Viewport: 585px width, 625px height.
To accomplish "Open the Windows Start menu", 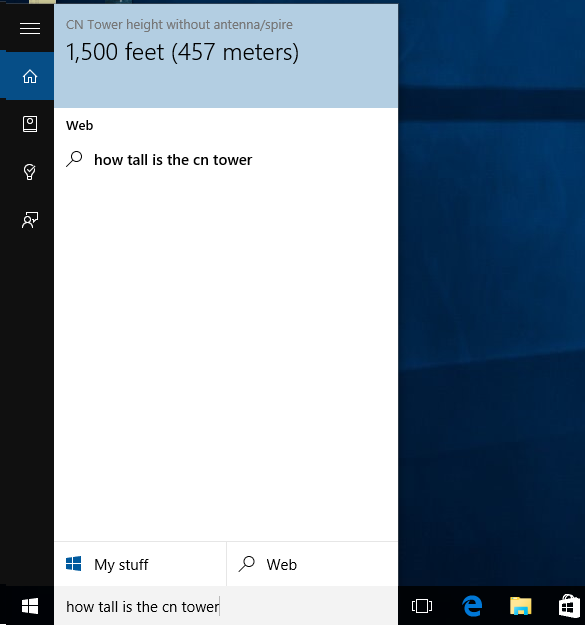I will coord(30,606).
